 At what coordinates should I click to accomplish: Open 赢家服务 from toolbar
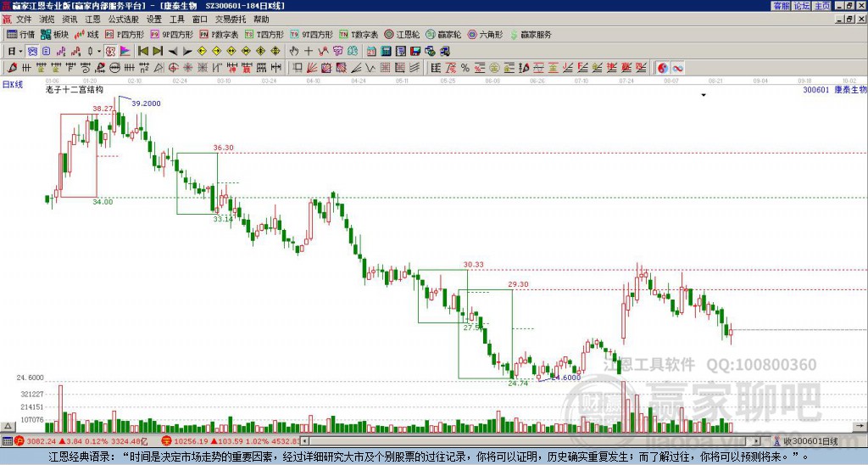click(x=531, y=34)
